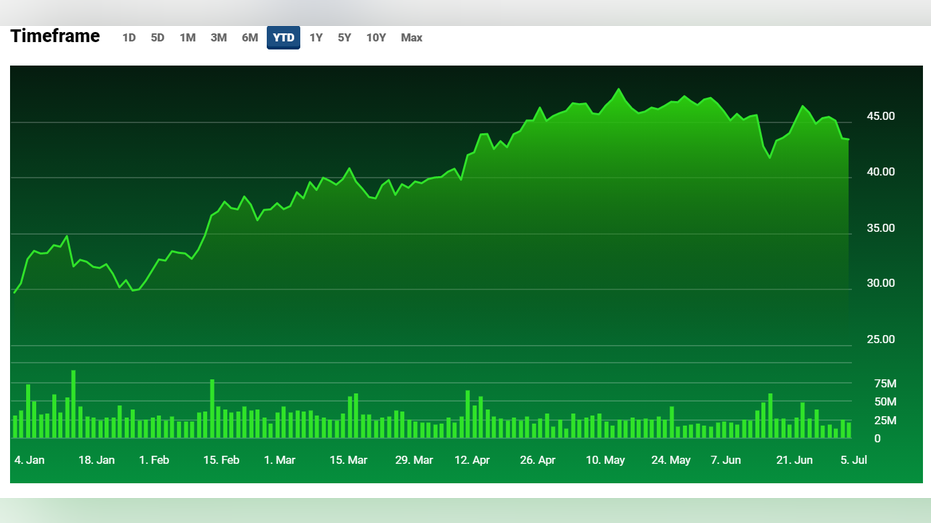The image size is (931, 523).
Task: Click the 45.00 price axis label
Action: click(x=881, y=116)
